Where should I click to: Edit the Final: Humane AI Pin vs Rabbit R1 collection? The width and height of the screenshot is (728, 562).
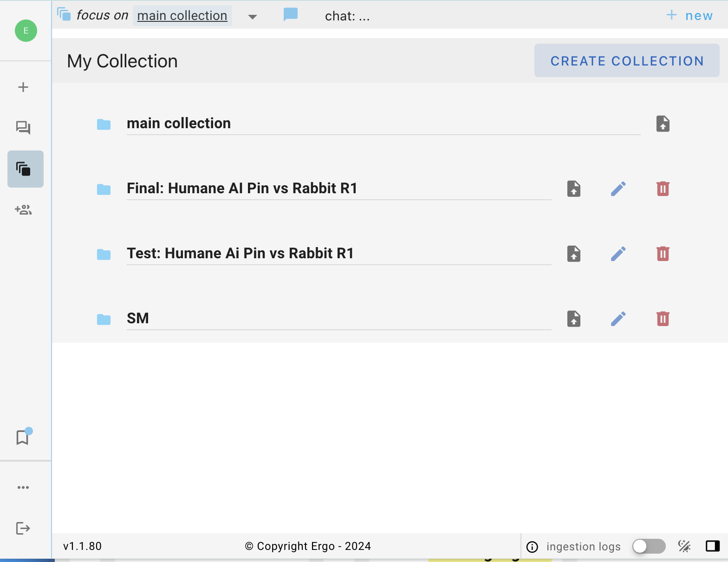click(x=618, y=189)
